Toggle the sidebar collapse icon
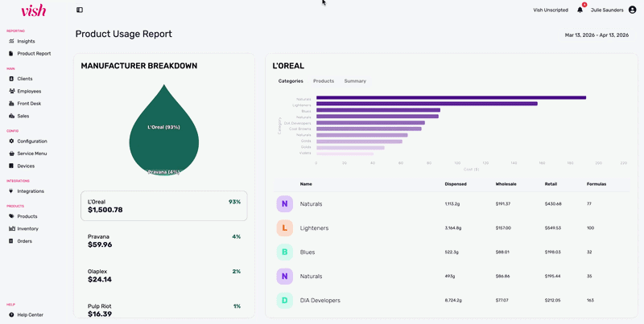This screenshot has width=644, height=324. (80, 10)
